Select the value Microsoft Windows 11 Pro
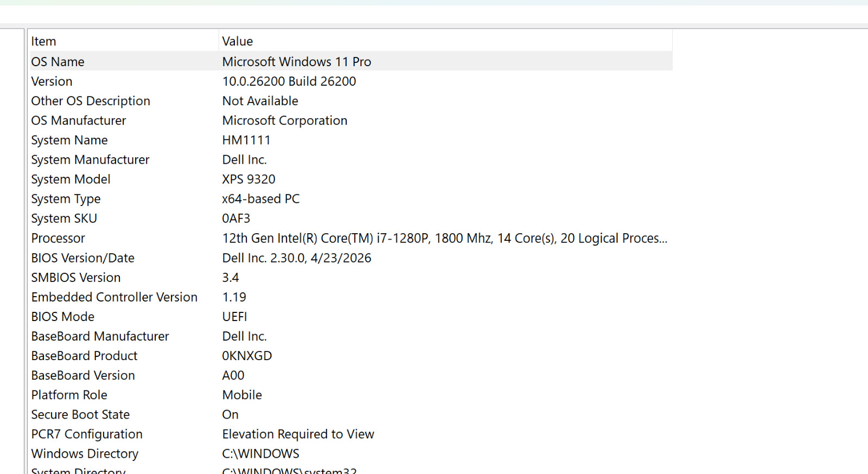Image resolution: width=868 pixels, height=474 pixels. [x=297, y=62]
